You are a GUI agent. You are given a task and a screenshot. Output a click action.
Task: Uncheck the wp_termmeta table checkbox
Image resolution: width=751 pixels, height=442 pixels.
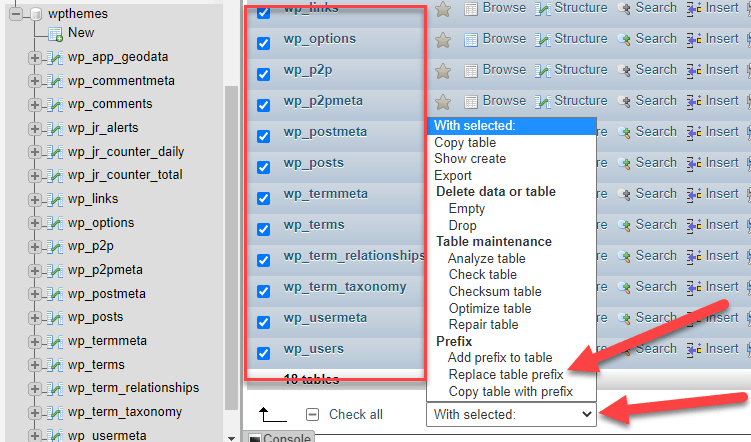263,198
